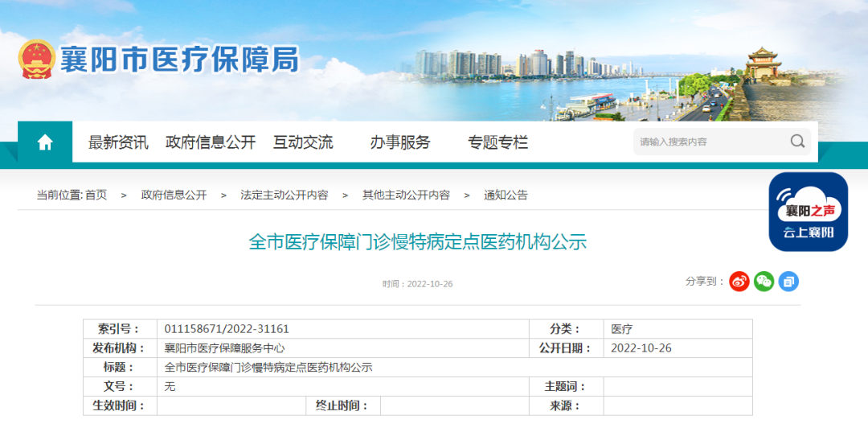
Task: Click the 襄阳市医疗保障局 site title
Action: point(179,59)
